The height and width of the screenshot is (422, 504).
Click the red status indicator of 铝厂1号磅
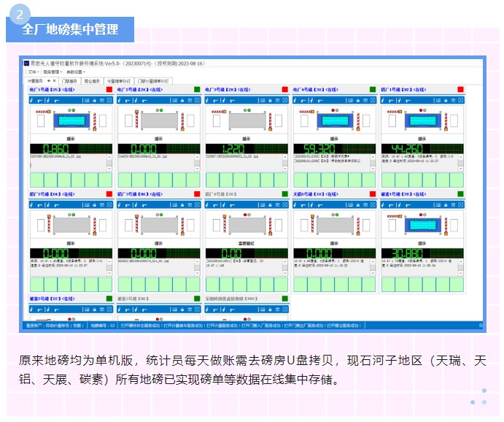coord(460,90)
